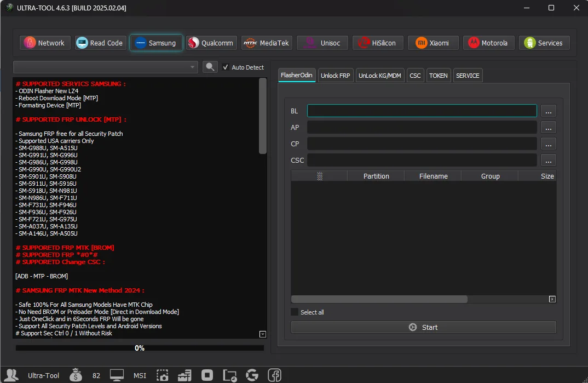Viewport: 588px width, 383px height.
Task: Click the stop square icon in status bar
Action: (207, 375)
